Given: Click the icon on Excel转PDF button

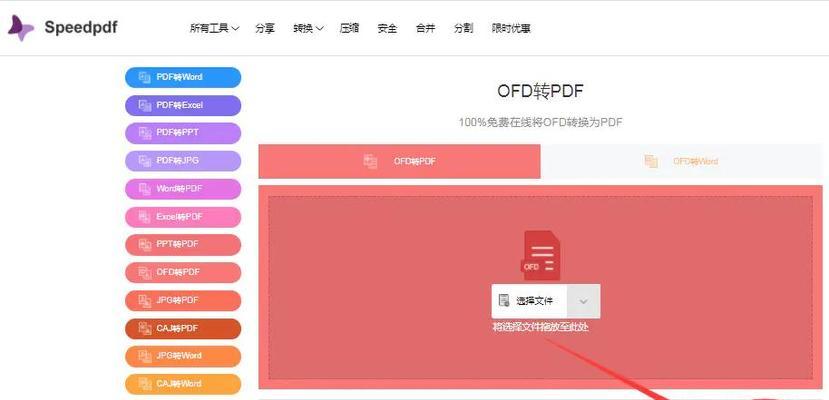Looking at the screenshot, I should pyautogui.click(x=144, y=217).
